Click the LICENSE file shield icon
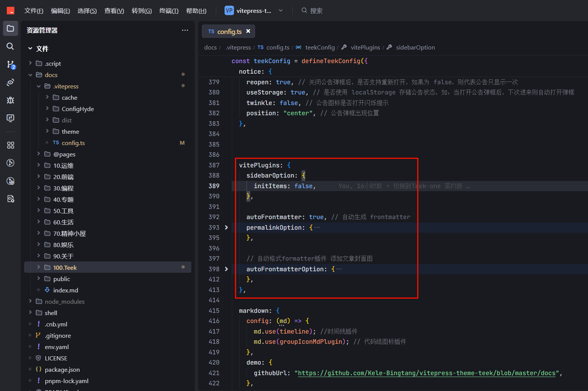588x391 pixels. pyautogui.click(x=38, y=358)
